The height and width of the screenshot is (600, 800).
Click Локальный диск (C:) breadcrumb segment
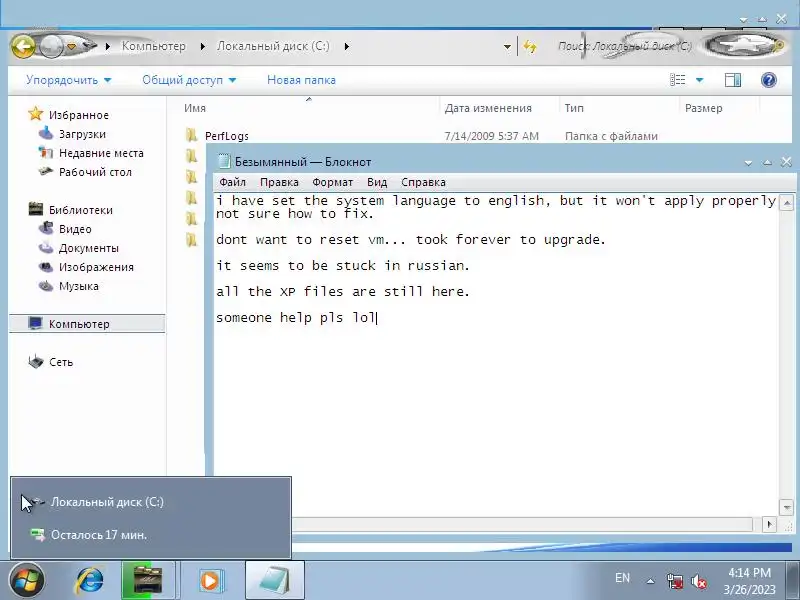tap(273, 46)
